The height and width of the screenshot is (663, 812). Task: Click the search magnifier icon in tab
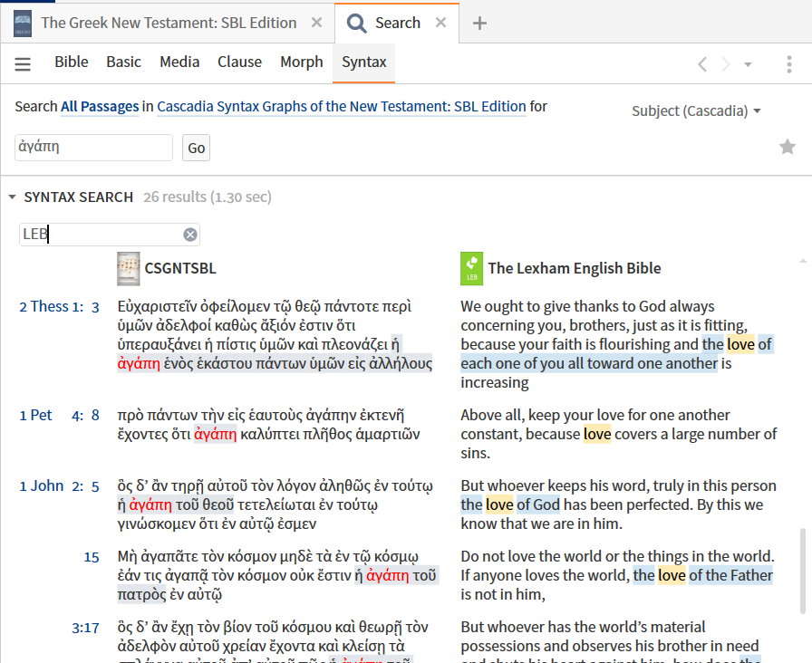356,24
